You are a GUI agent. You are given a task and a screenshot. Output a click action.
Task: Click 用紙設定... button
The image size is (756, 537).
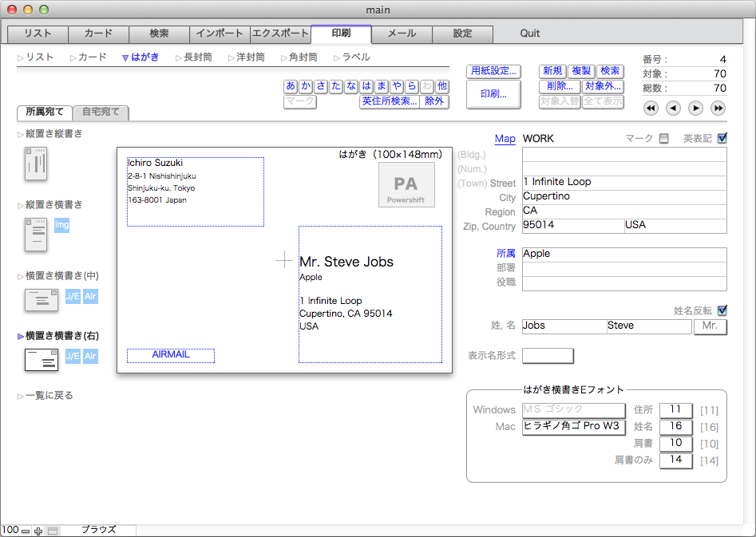493,71
